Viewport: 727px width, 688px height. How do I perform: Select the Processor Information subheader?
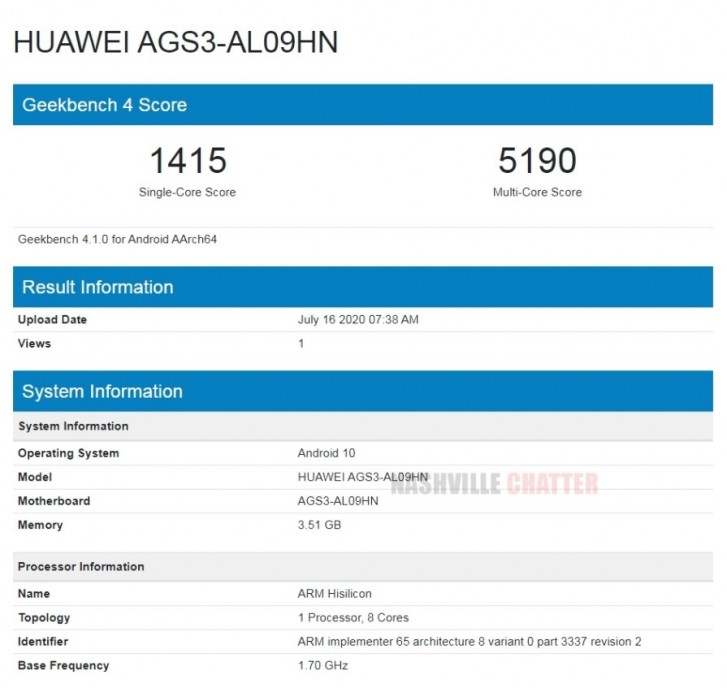(81, 567)
